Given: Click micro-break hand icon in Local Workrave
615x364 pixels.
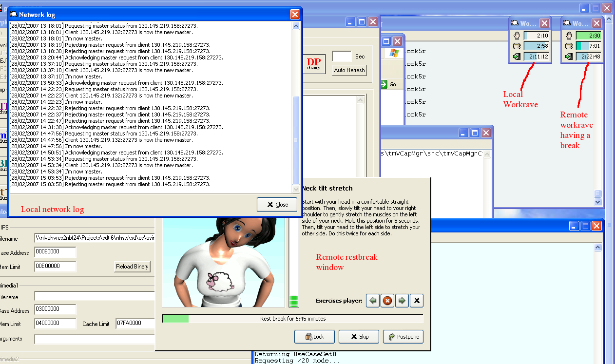Looking at the screenshot, I should tap(517, 36).
